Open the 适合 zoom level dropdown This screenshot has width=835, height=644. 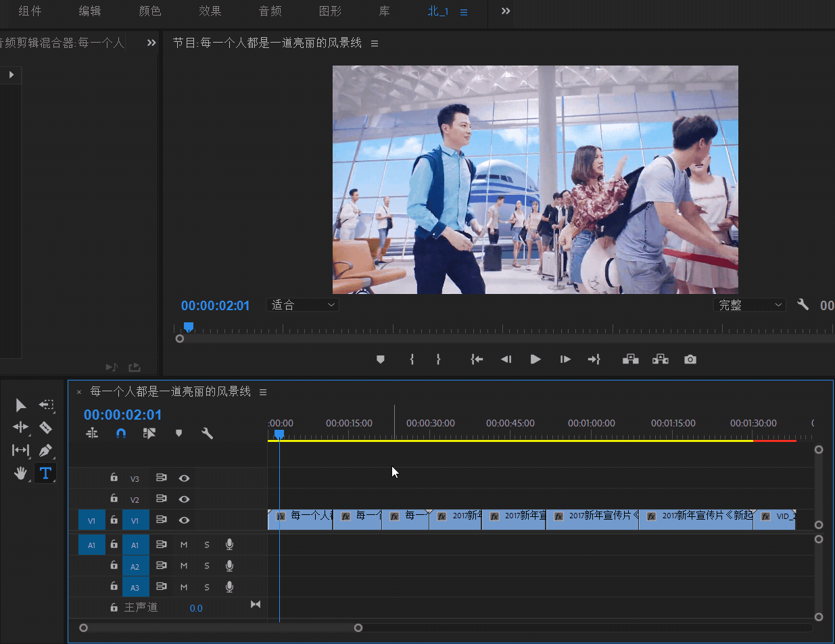(x=303, y=305)
